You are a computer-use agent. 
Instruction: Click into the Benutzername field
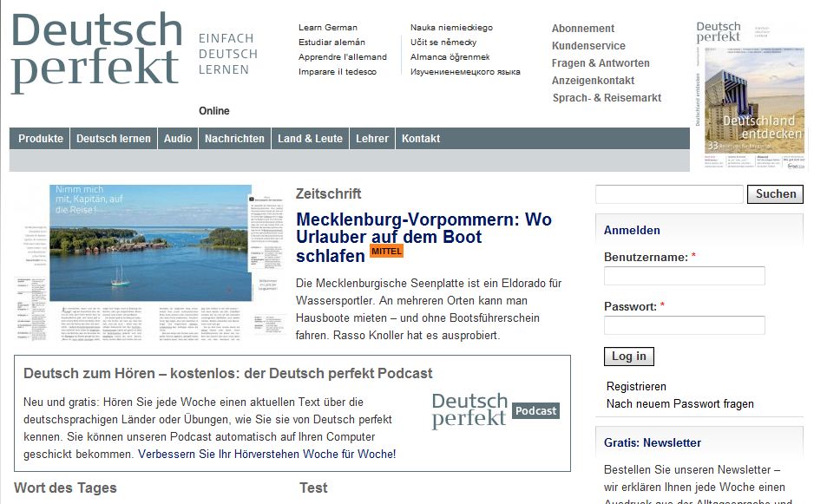(684, 276)
